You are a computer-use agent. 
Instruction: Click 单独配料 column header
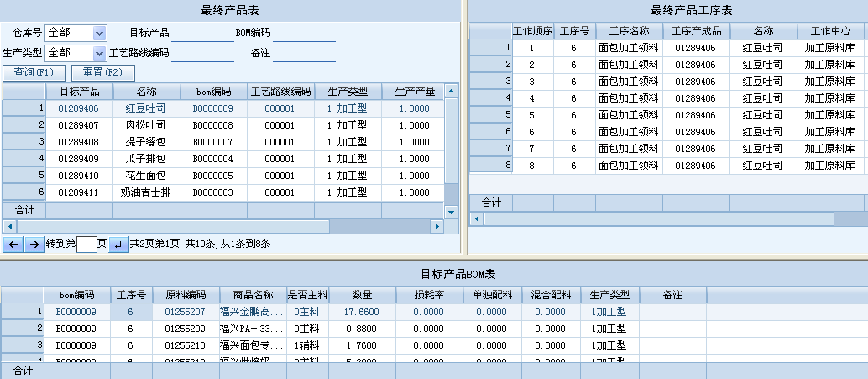point(492,295)
